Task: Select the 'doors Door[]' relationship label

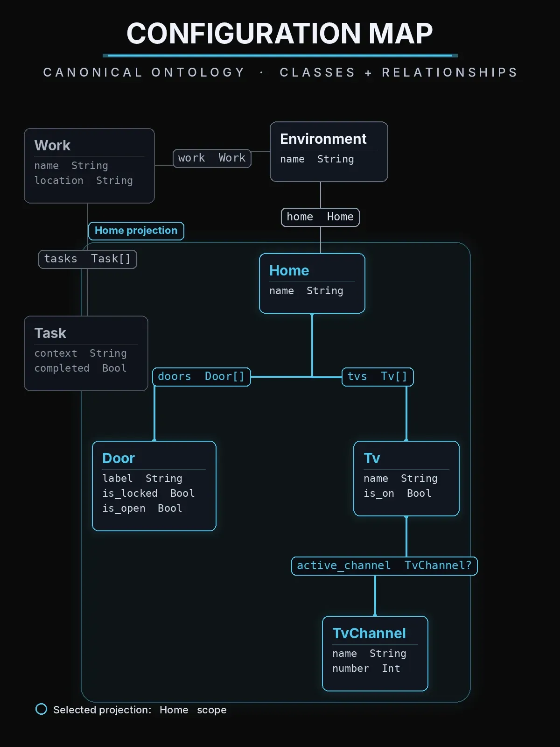Action: pos(202,377)
